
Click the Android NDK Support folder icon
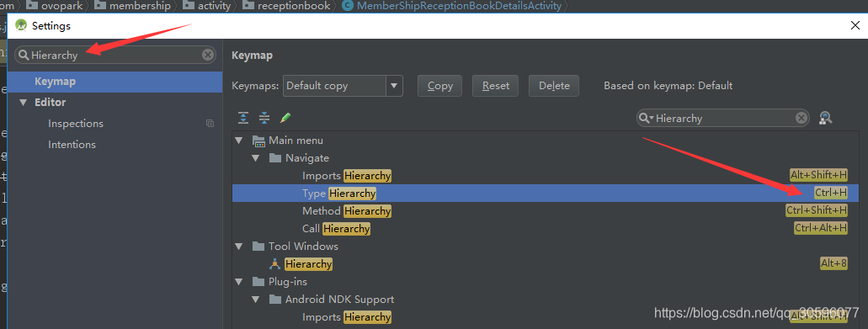tap(275, 300)
